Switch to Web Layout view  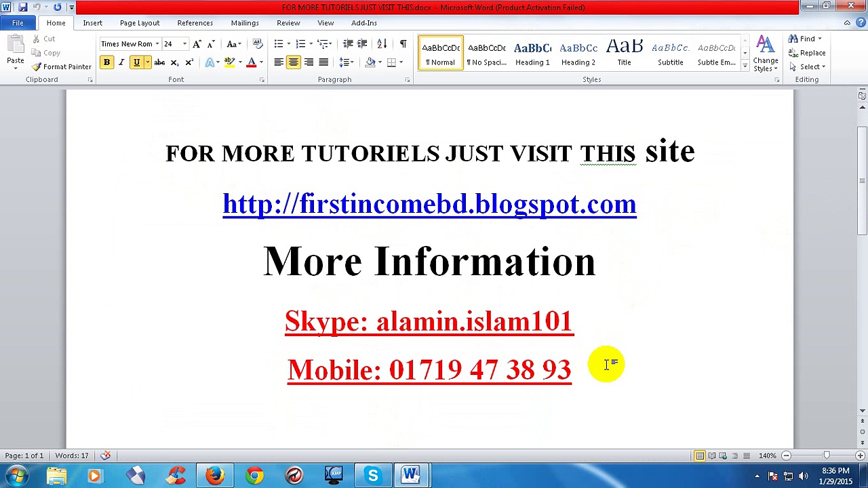(x=723, y=455)
